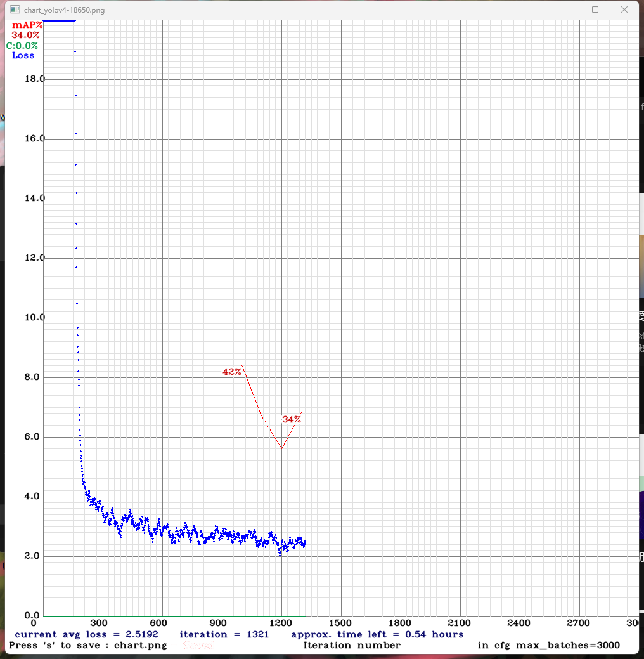Image resolution: width=644 pixels, height=659 pixels.
Task: Click the green C:0.0% label
Action: pos(22,46)
